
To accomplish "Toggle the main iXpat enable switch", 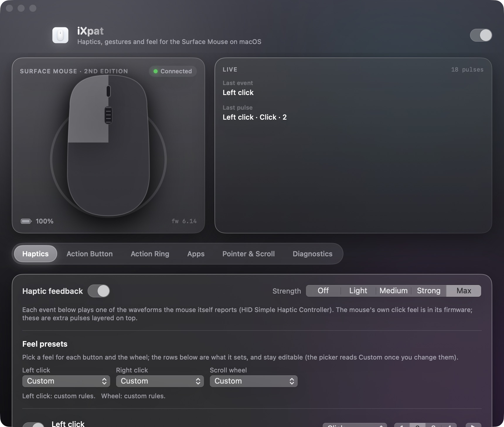I will click(481, 35).
